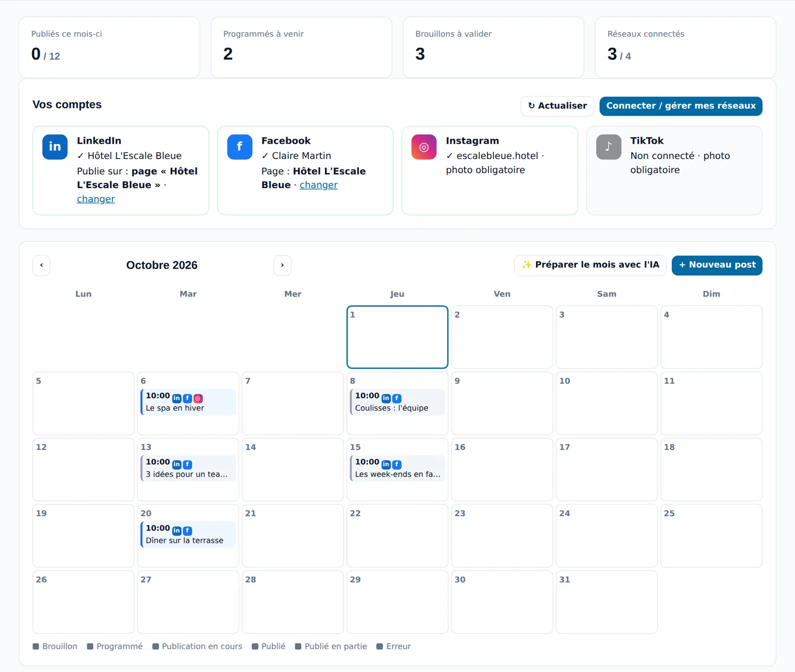
Task: Select October 22 calendar cell
Action: coord(397,536)
